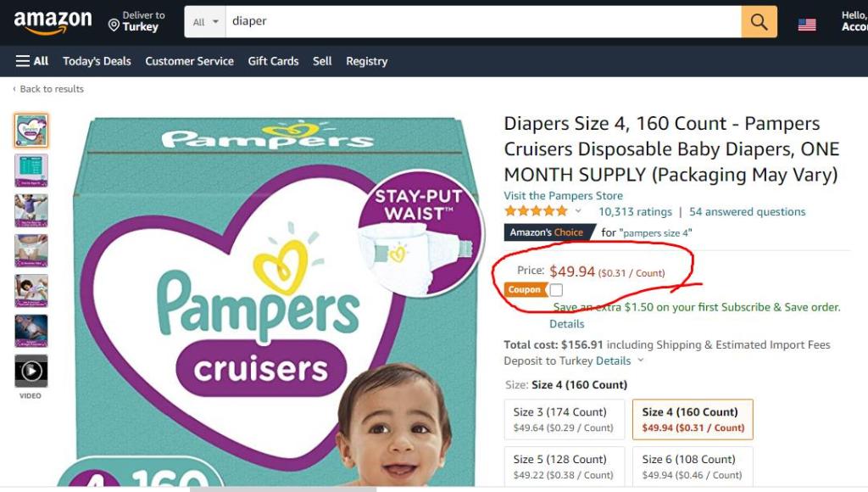The height and width of the screenshot is (492, 868).
Task: Click the US flag language icon
Action: click(807, 25)
